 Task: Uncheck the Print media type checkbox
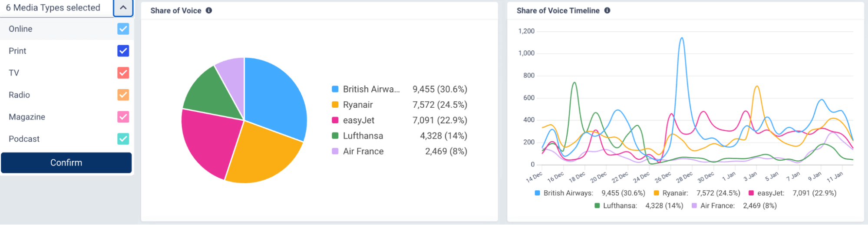click(123, 51)
